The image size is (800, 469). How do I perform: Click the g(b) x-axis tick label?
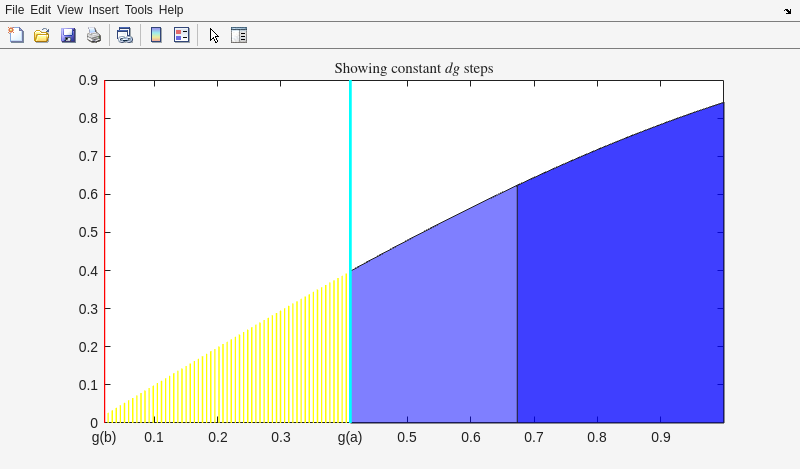pos(104,438)
